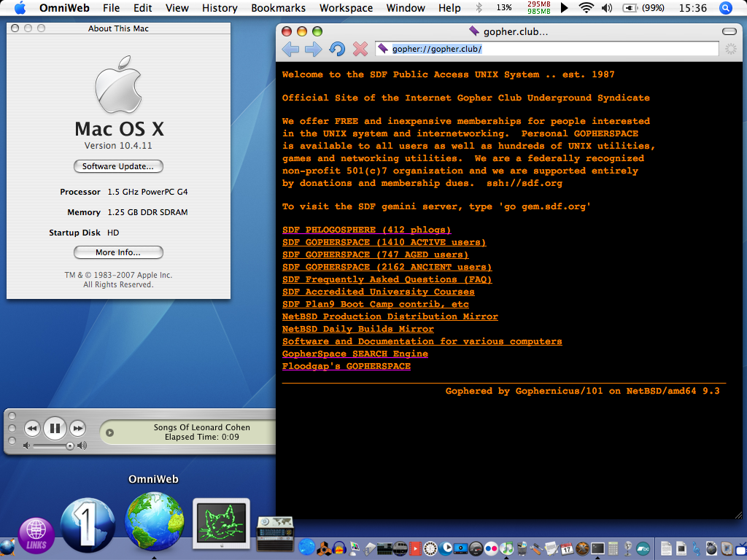Stop loading with the red X icon
747x560 pixels.
[360, 49]
